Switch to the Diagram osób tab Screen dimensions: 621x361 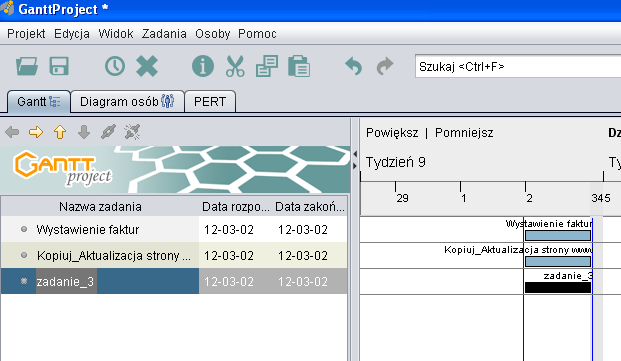click(x=127, y=102)
